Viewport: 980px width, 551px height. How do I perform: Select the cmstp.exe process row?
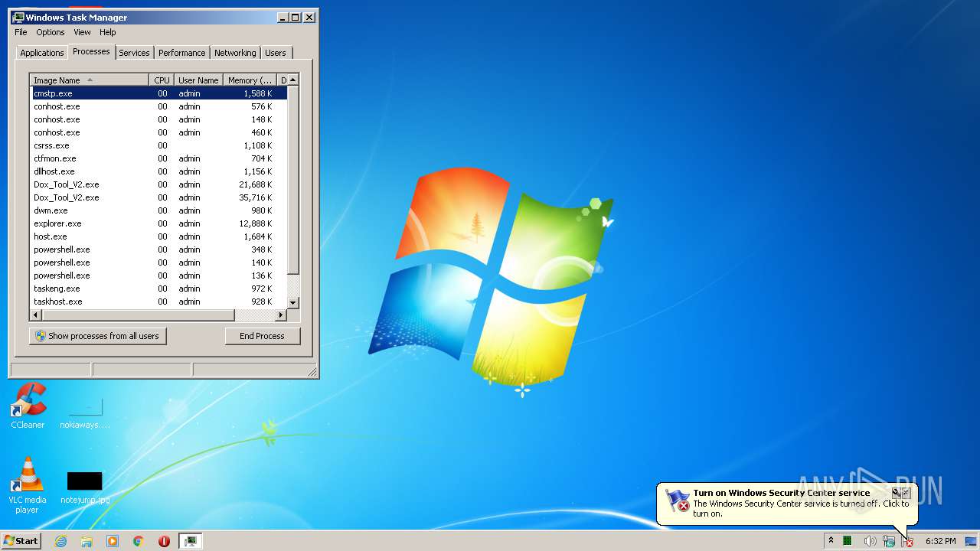click(159, 93)
